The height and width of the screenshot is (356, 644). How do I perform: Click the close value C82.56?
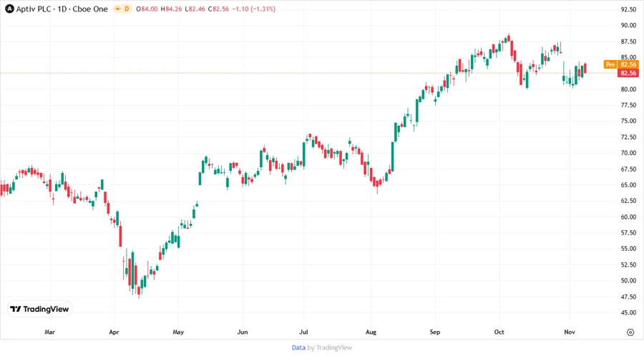tap(218, 9)
